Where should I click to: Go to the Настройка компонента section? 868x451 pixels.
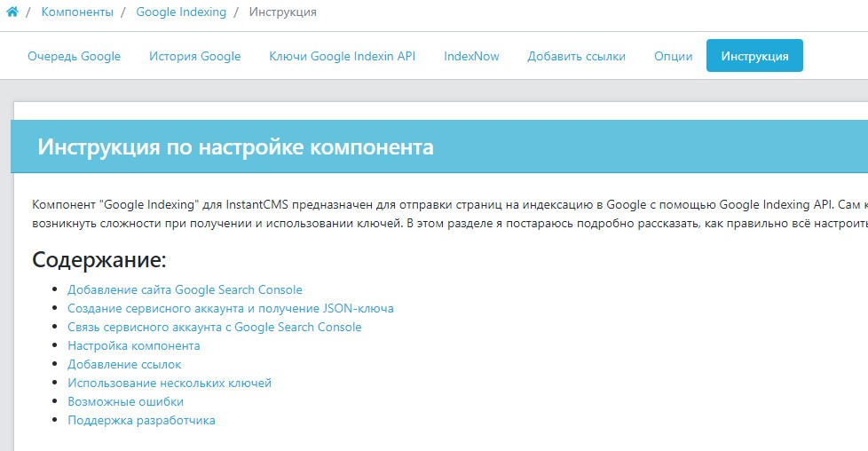[x=134, y=345]
